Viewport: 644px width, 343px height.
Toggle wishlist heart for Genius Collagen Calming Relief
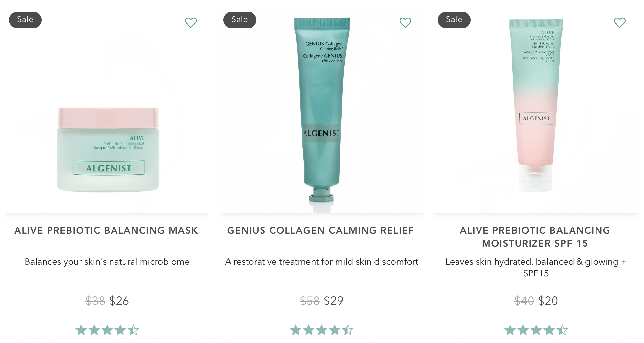pos(405,22)
